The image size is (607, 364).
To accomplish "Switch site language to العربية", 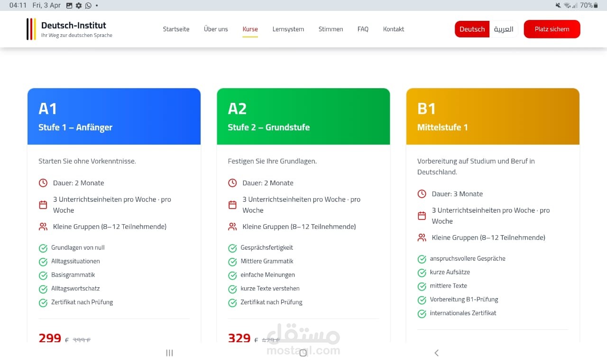I will tap(504, 29).
